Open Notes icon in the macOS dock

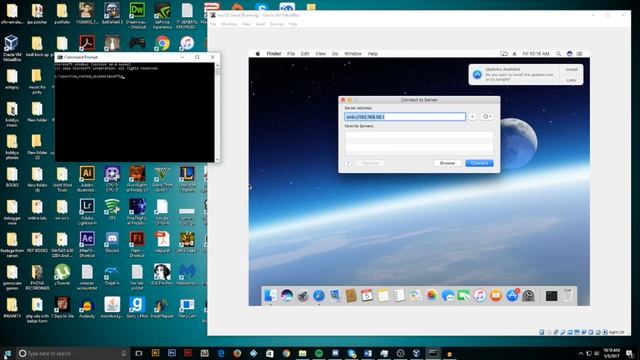[x=383, y=296]
